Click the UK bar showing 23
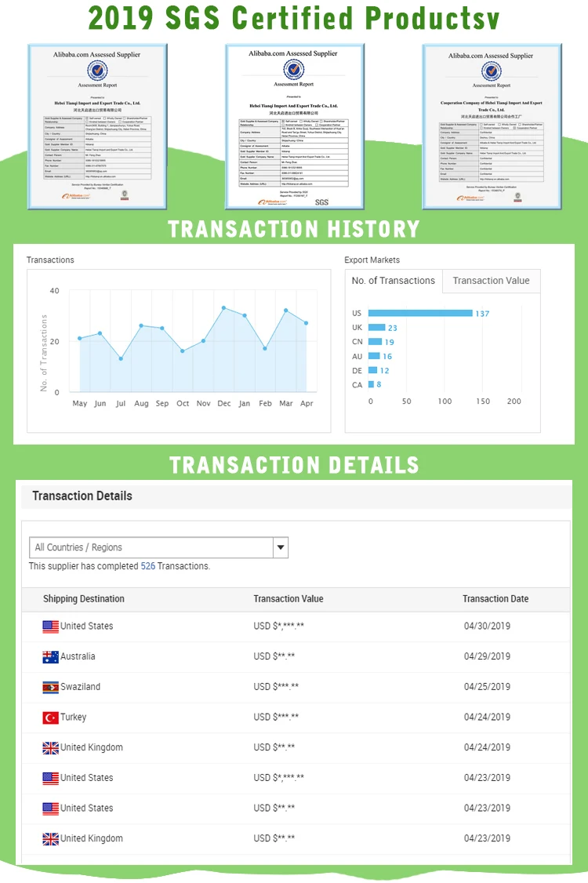Screen dimensions: 588x883 click(377, 327)
